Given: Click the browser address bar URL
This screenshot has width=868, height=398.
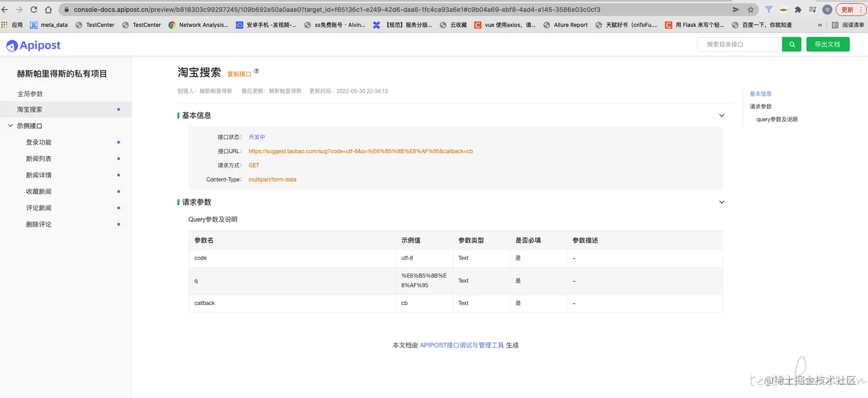Looking at the screenshot, I should click(x=337, y=10).
